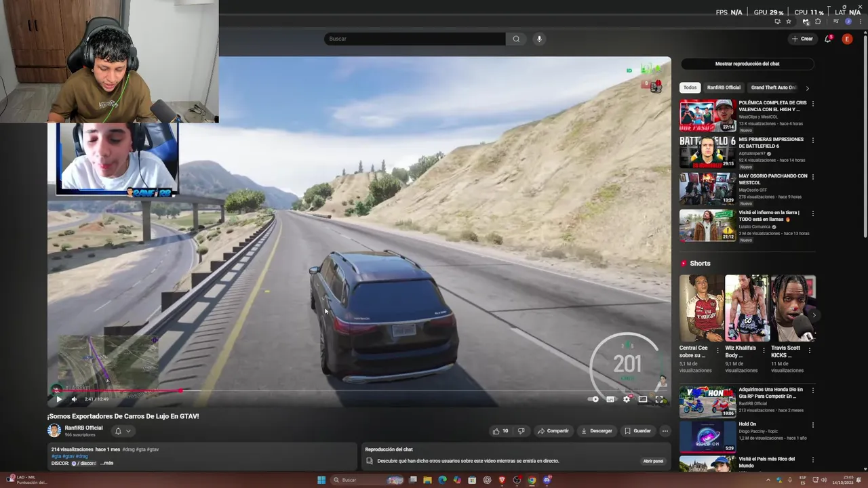Viewport: 868px width, 488px height.
Task: Open options for Polémica completa video
Action: [x=812, y=104]
